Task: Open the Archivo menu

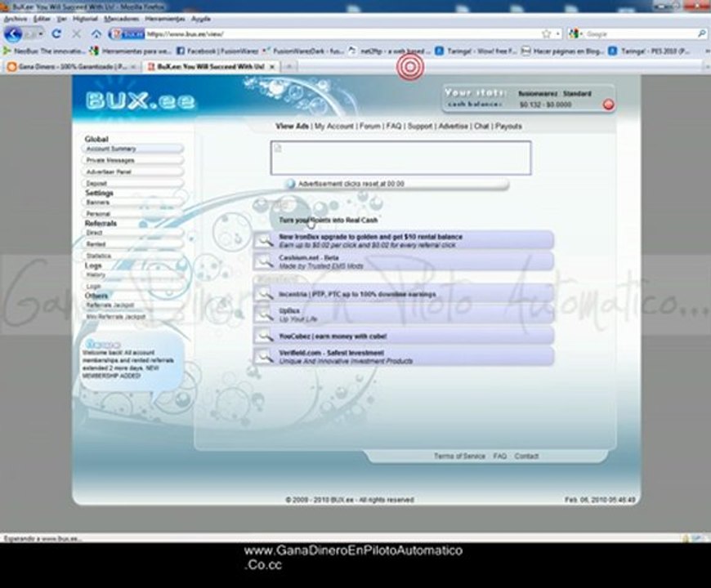Action: point(16,19)
